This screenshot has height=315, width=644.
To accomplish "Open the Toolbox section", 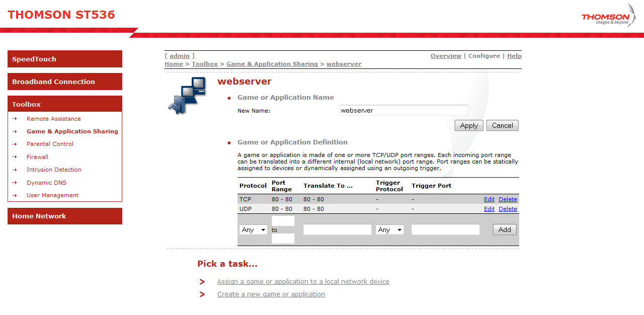I will tap(65, 104).
